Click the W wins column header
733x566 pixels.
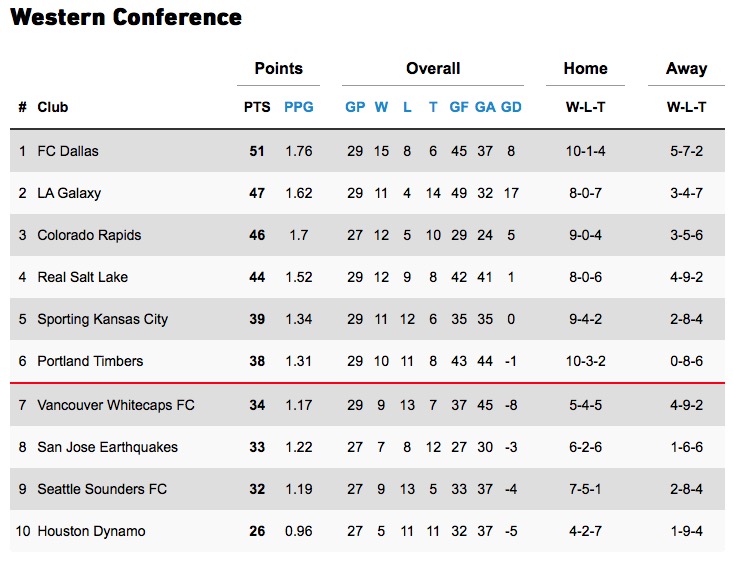click(381, 107)
